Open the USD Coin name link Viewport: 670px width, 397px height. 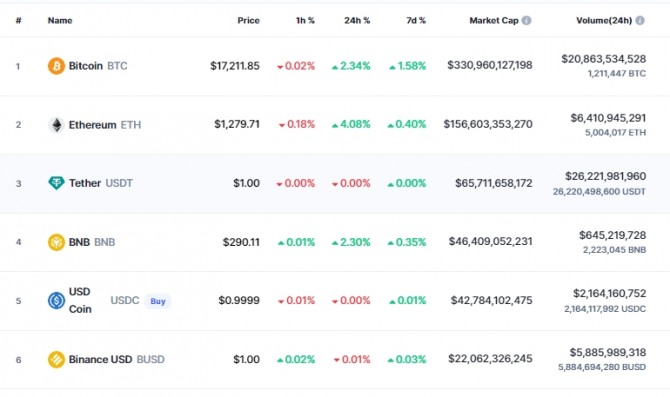(x=80, y=300)
